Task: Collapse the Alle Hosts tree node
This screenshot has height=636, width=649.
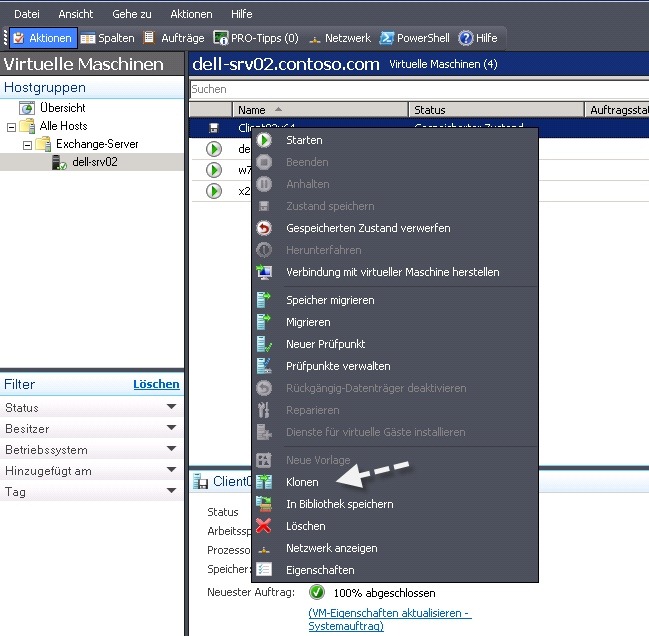Action: pos(11,126)
